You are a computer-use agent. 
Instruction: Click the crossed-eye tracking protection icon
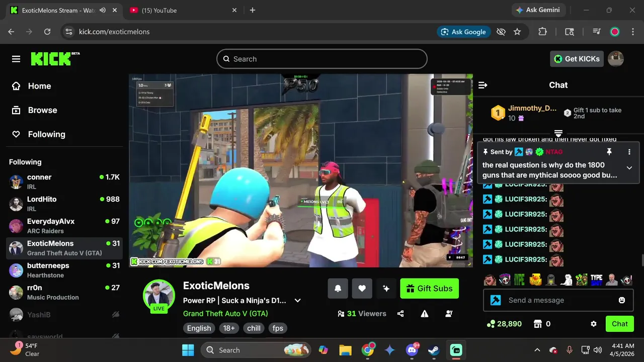coord(501,32)
